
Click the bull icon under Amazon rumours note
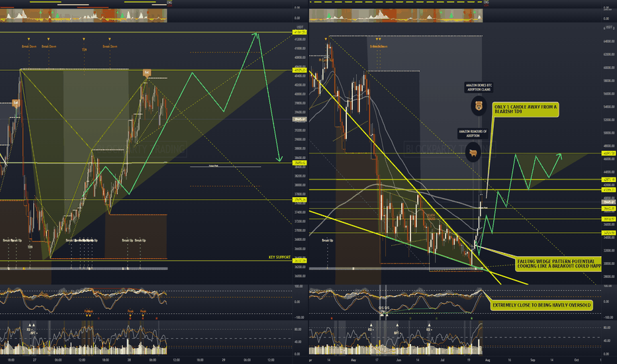[473, 153]
